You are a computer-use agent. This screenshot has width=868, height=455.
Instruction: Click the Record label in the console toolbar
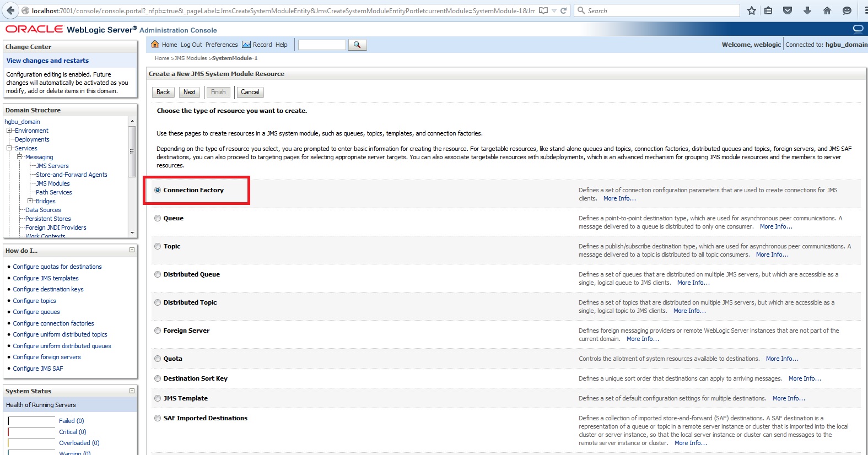[262, 45]
